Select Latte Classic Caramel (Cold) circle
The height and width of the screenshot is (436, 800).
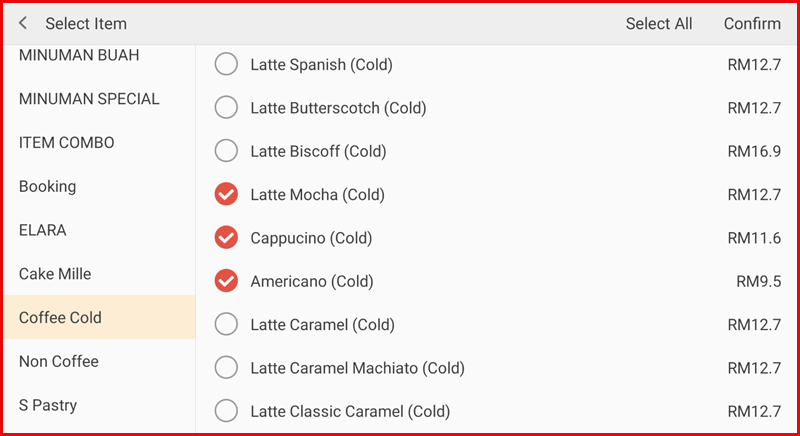227,411
